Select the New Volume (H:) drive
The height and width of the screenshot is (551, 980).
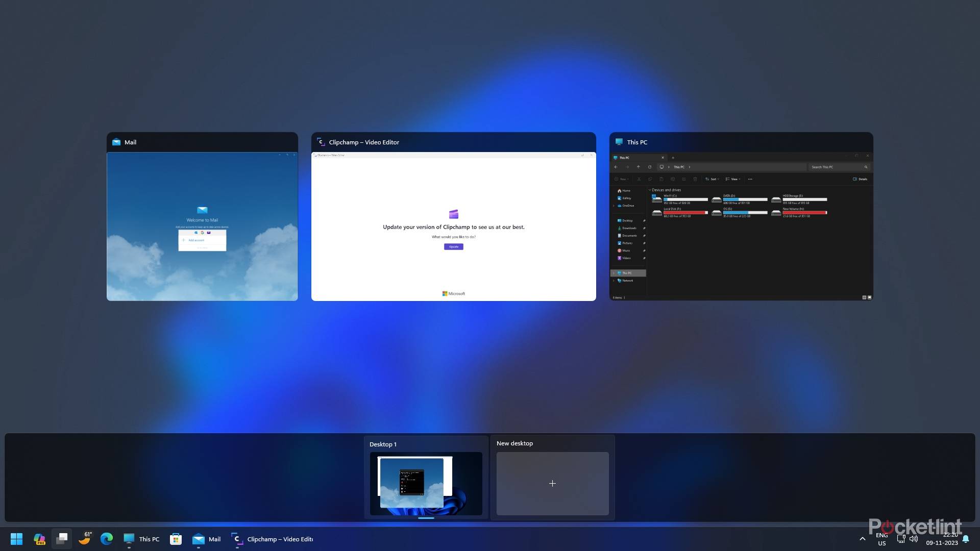[799, 212]
